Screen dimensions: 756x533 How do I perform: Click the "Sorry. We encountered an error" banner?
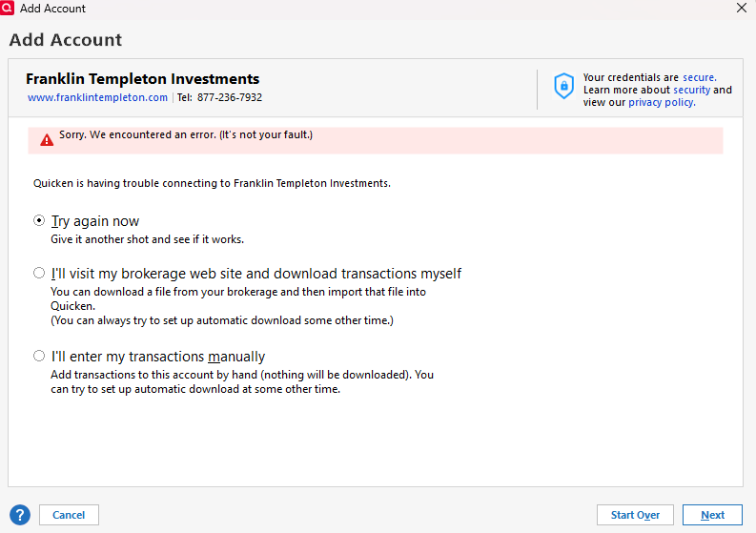click(x=186, y=135)
